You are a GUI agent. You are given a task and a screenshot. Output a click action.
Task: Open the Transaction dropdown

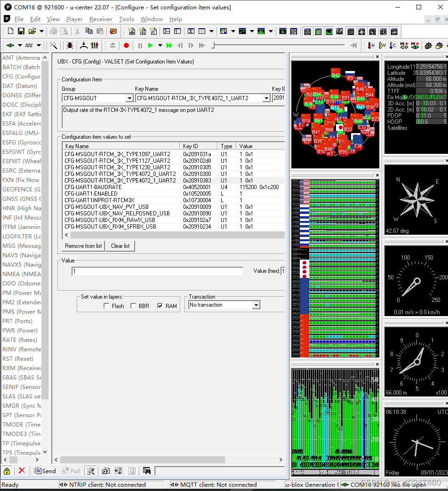[x=256, y=305]
